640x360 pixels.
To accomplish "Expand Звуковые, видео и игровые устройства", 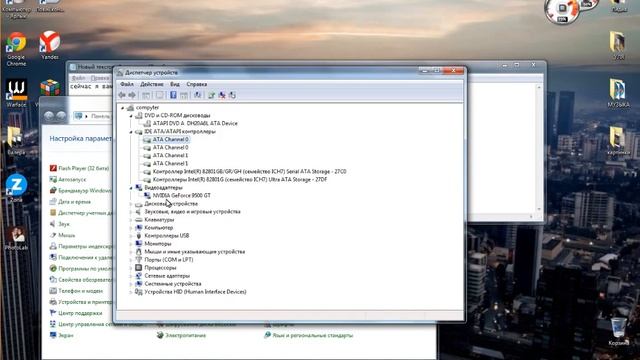I will click(131, 212).
